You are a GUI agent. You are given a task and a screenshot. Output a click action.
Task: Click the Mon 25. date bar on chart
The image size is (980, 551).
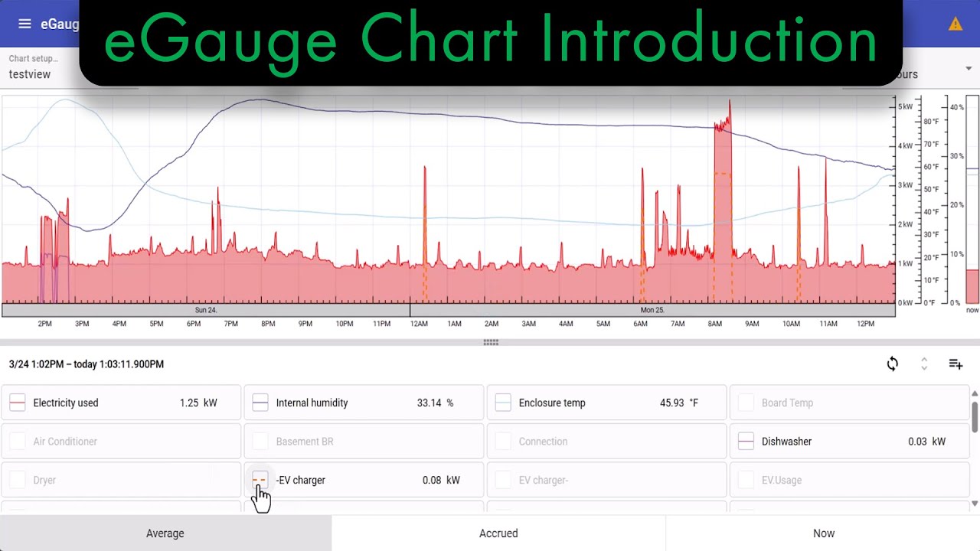click(652, 310)
